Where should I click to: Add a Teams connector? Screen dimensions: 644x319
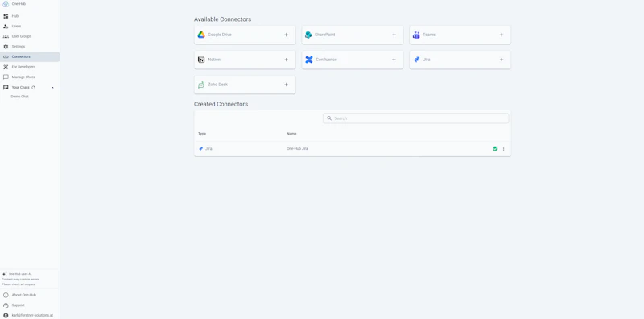click(x=502, y=35)
